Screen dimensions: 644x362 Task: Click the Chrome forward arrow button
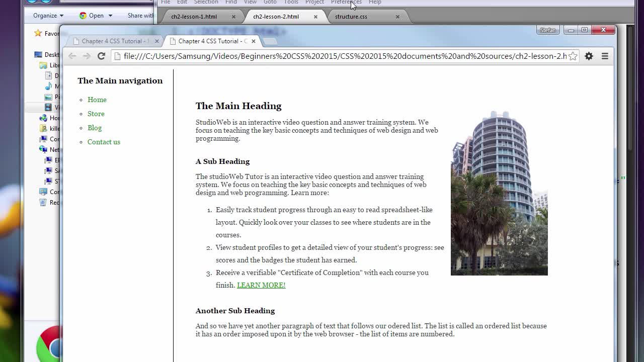coord(87,56)
